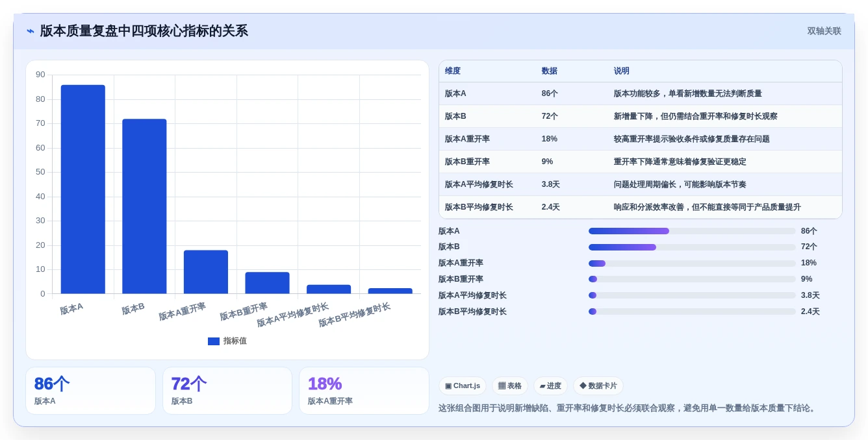Click the 数据 table column header
The image size is (868, 440).
(x=550, y=71)
